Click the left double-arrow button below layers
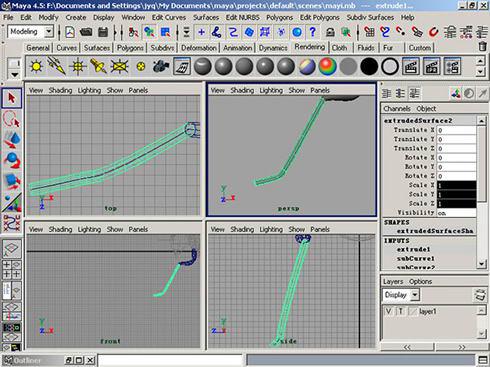The width and height of the screenshot is (490, 367). (407, 347)
